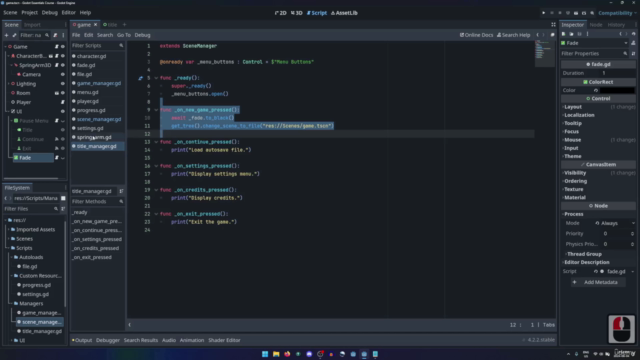This screenshot has width=640, height=360.
Task: Click the signal icon on Continue node
Action: pyautogui.click(x=57, y=139)
